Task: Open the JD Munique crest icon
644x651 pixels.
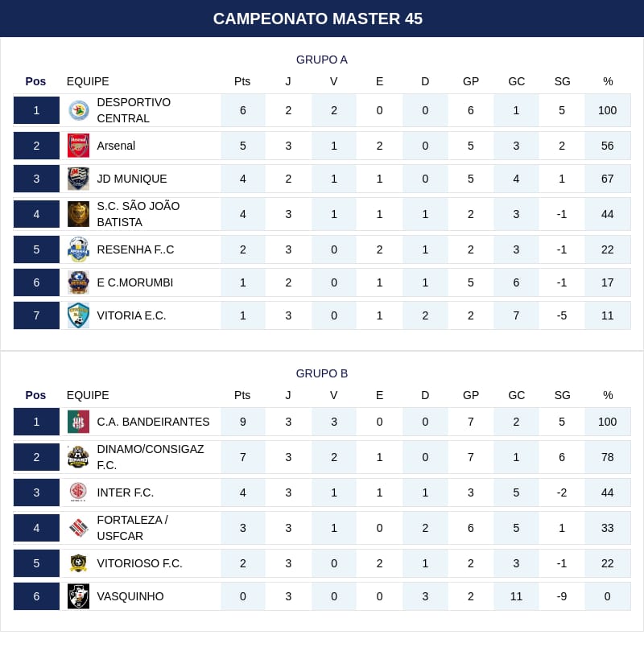Action: pyautogui.click(x=78, y=179)
